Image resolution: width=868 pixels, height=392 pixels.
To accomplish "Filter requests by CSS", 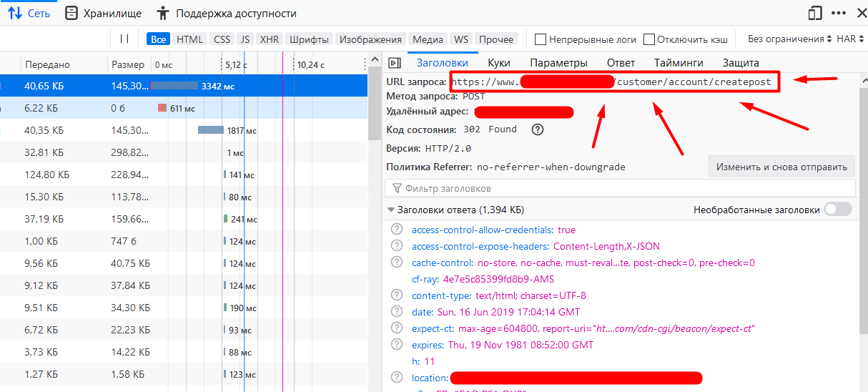I will point(222,39).
